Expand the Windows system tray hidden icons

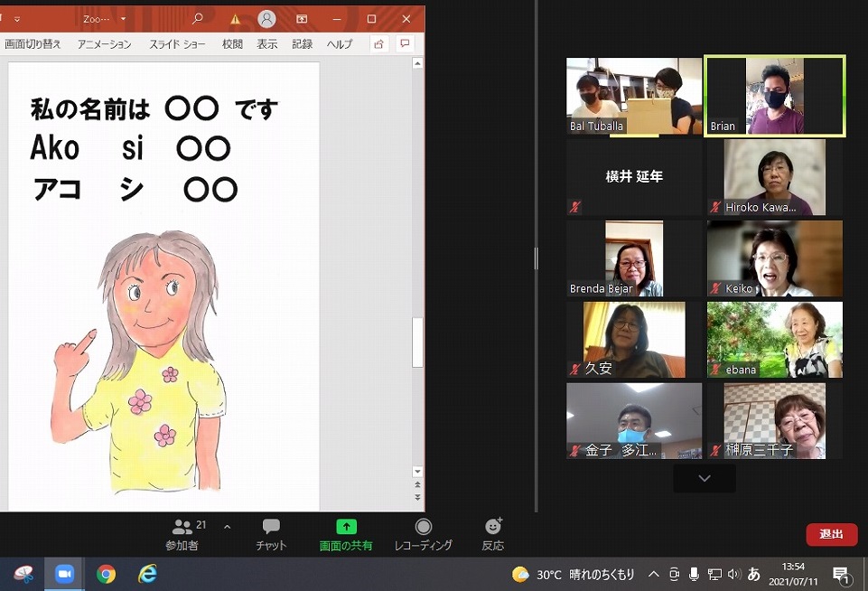pos(654,574)
